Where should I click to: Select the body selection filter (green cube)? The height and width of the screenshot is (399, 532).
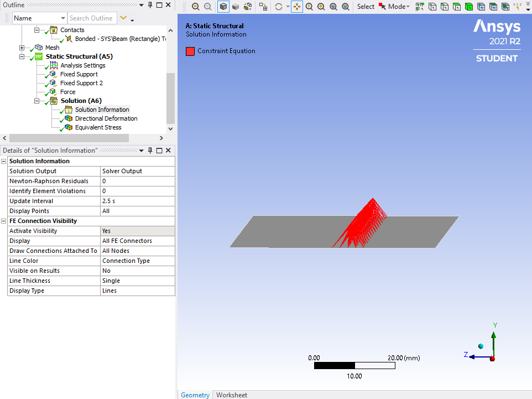(469, 7)
